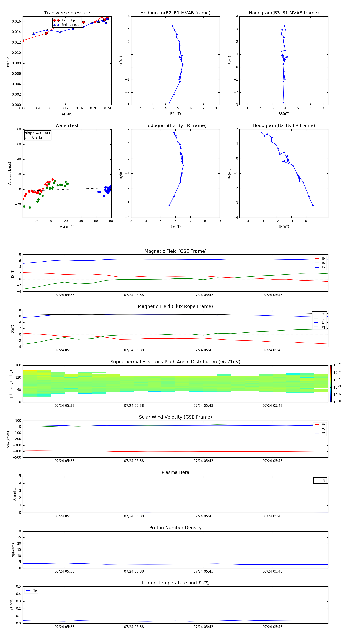Click the pitch angle color bar
Image resolution: width=351 pixels, height=644 pixels.
[331, 384]
